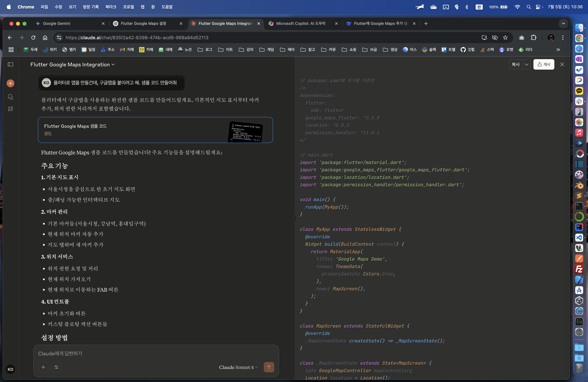Click the send message arrow button

269,367
